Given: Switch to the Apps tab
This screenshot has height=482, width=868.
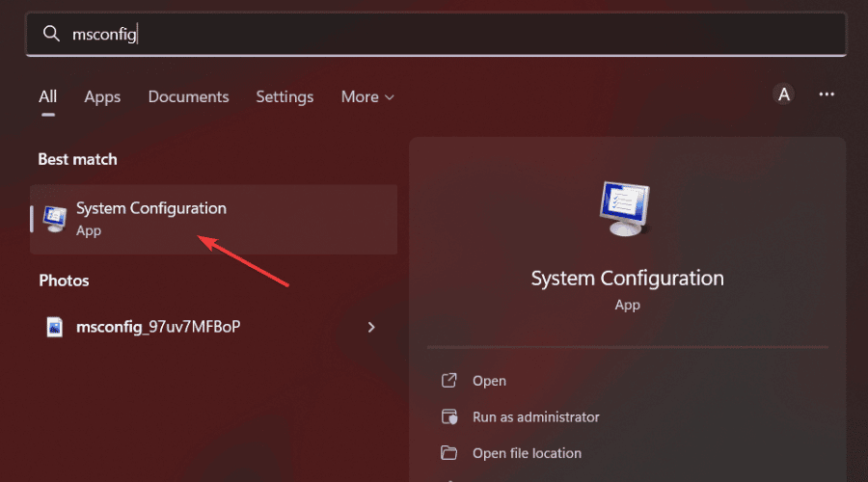Looking at the screenshot, I should click(102, 96).
